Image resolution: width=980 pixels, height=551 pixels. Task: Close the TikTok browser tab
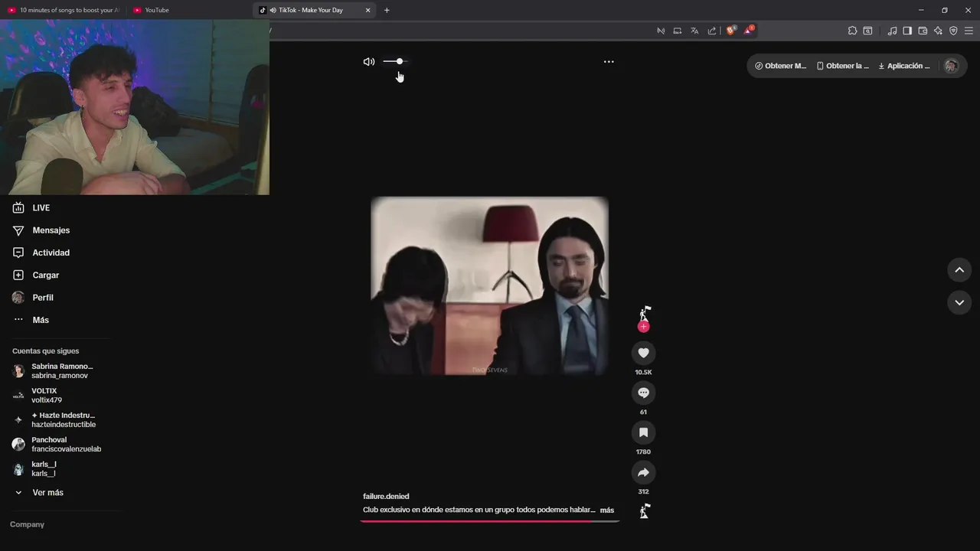[367, 10]
